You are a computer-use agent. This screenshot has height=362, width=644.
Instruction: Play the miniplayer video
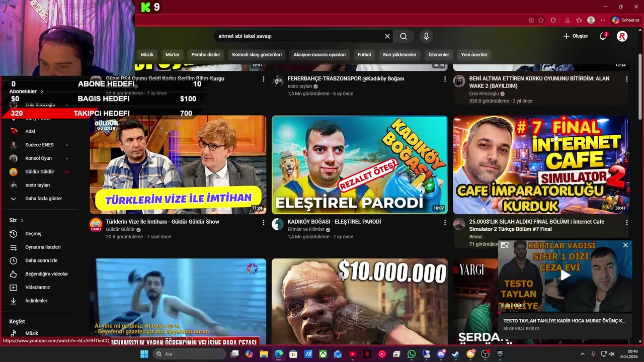pyautogui.click(x=566, y=275)
